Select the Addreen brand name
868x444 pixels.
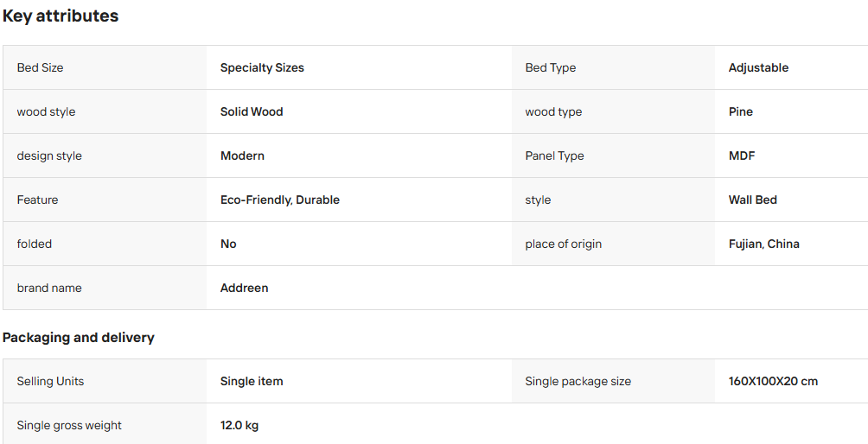[x=244, y=288]
